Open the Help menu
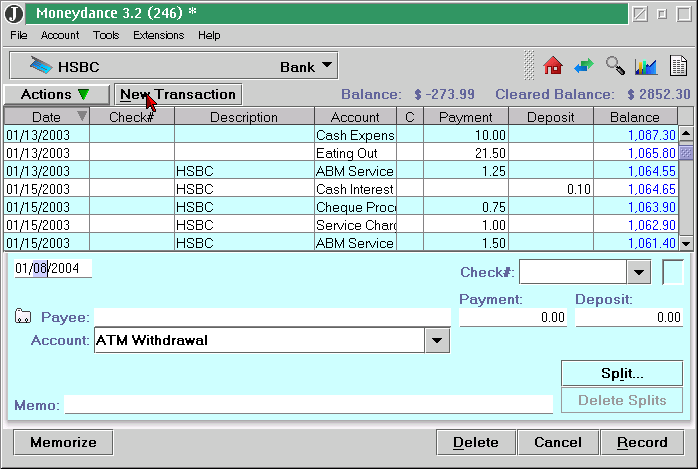 [x=209, y=35]
